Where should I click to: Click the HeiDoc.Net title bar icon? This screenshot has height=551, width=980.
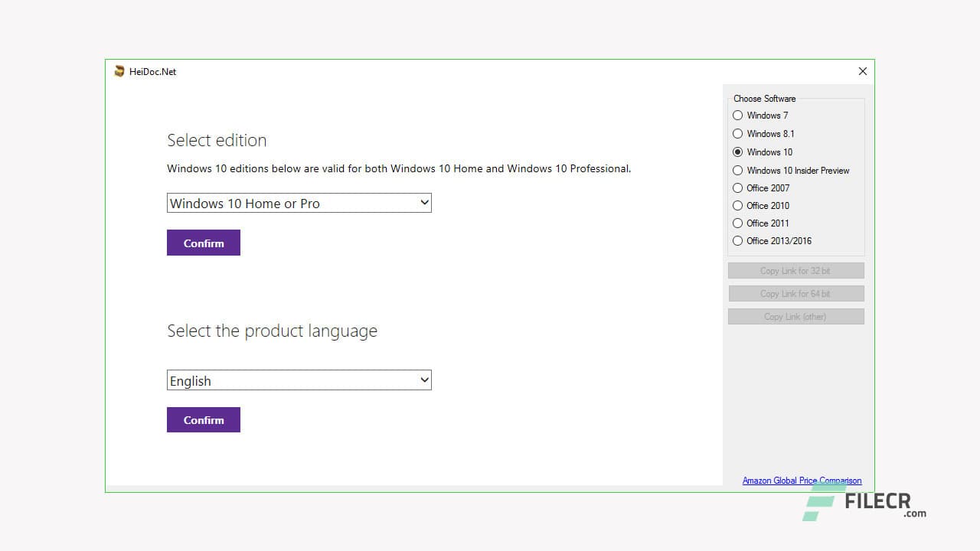tap(119, 71)
